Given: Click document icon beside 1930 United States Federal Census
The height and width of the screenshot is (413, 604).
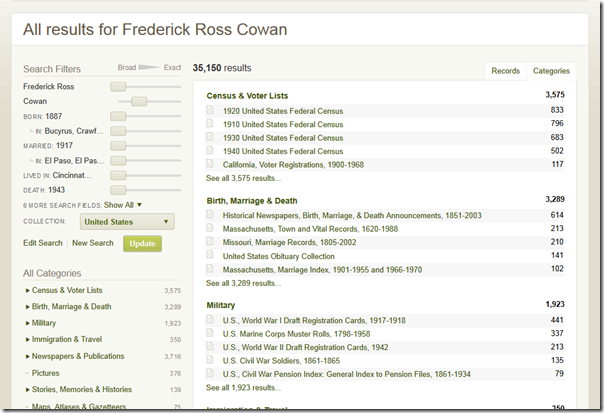Looking at the screenshot, I should point(210,137).
